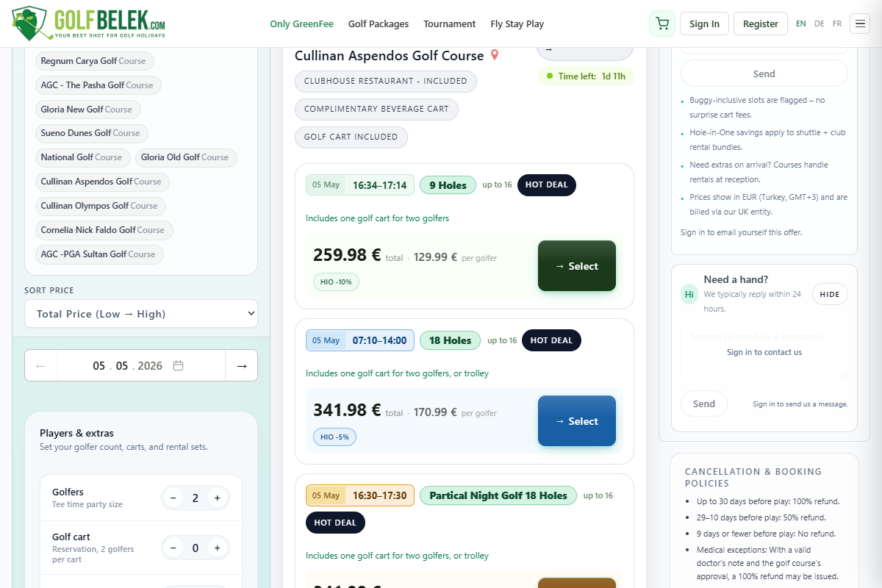Screen dimensions: 882x588
Task: Click Sign in to email yourself this offer
Action: point(742,232)
